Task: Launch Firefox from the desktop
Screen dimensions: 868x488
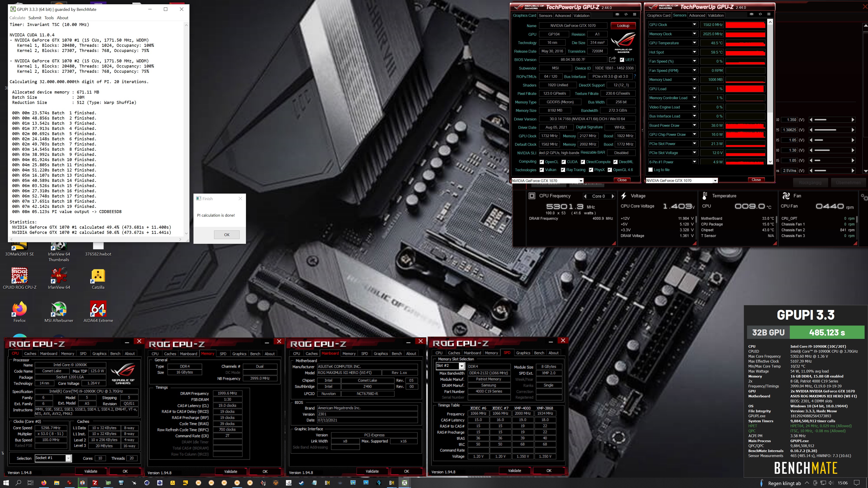Action: (x=19, y=312)
